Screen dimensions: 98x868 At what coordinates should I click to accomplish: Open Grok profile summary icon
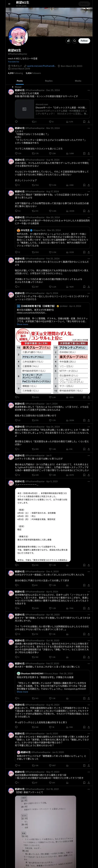click(x=68, y=41)
